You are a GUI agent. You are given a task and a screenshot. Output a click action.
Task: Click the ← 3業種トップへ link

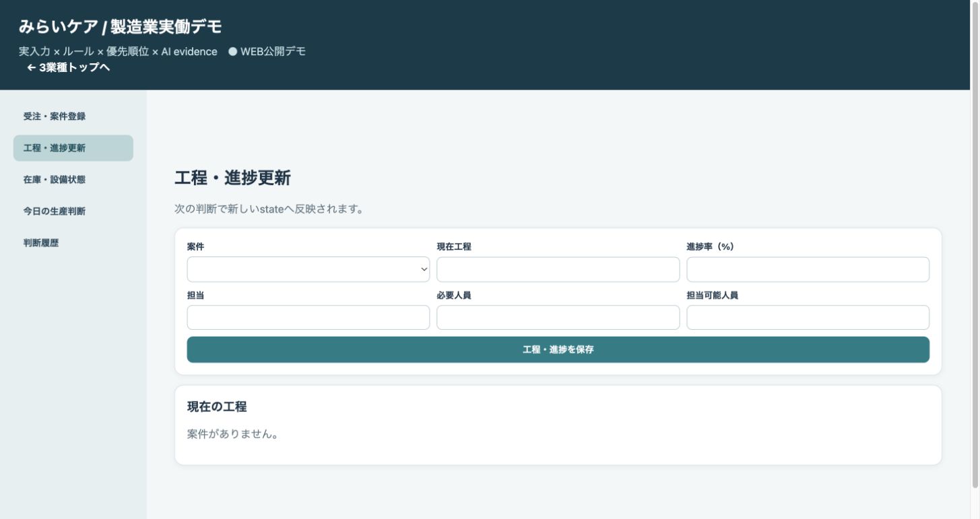68,67
